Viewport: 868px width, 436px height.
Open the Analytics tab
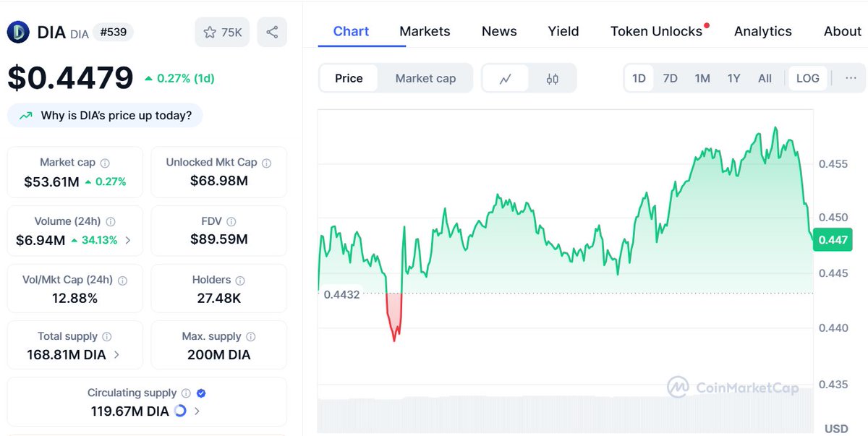[763, 31]
